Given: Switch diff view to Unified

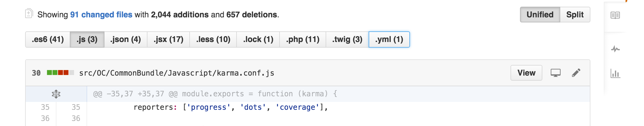Looking at the screenshot, I should (x=540, y=15).
